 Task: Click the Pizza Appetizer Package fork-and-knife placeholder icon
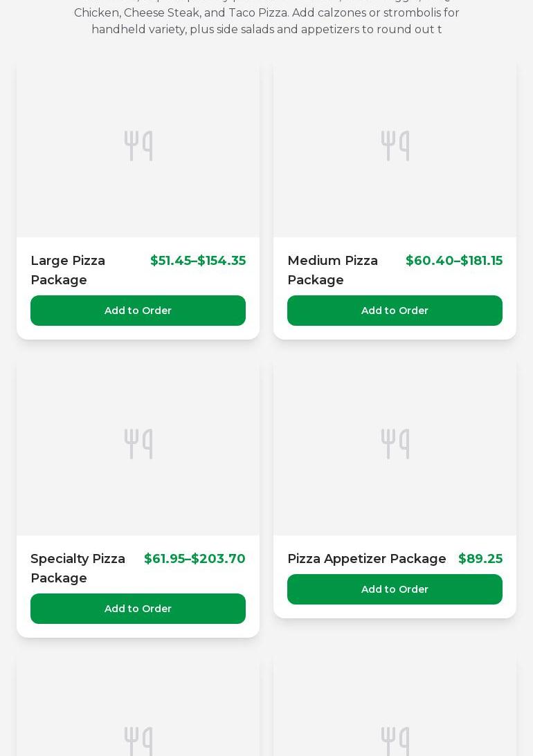point(395,444)
